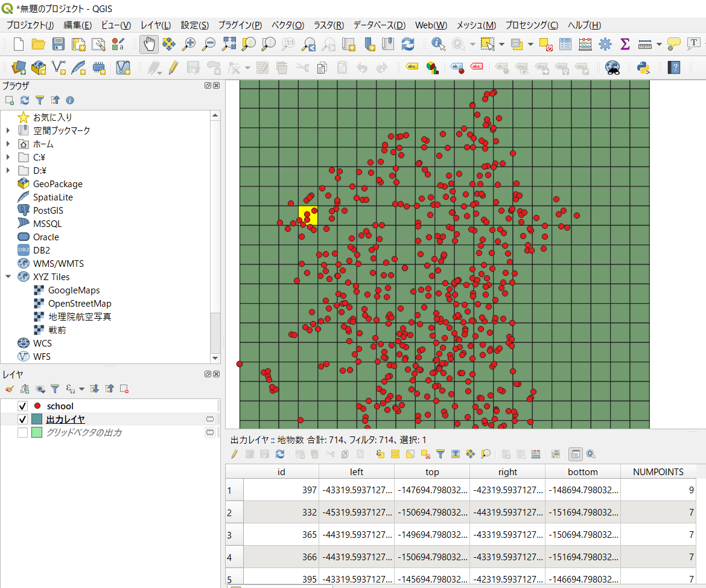
Task: Click the green グリッドベクタの出力 swatch
Action: [37, 433]
